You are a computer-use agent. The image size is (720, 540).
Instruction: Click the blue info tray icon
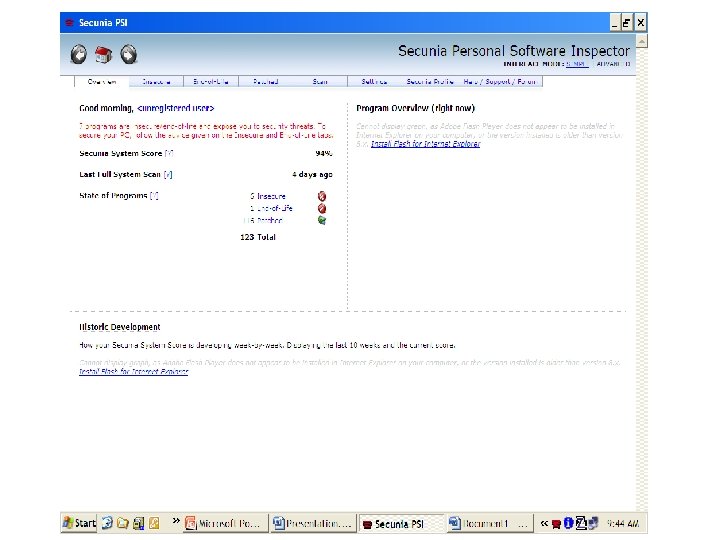tap(568, 523)
